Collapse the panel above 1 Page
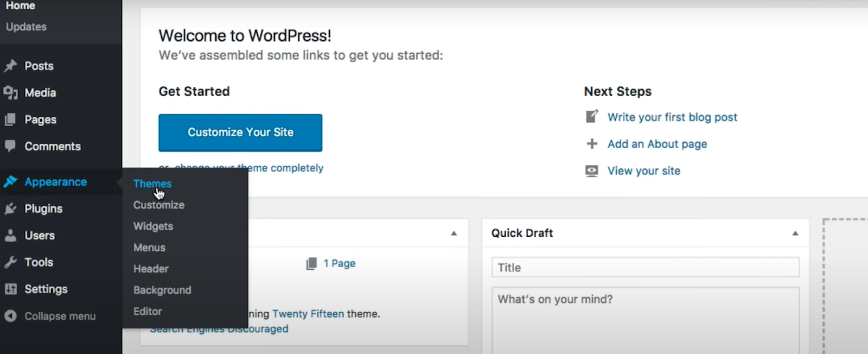 (x=454, y=232)
